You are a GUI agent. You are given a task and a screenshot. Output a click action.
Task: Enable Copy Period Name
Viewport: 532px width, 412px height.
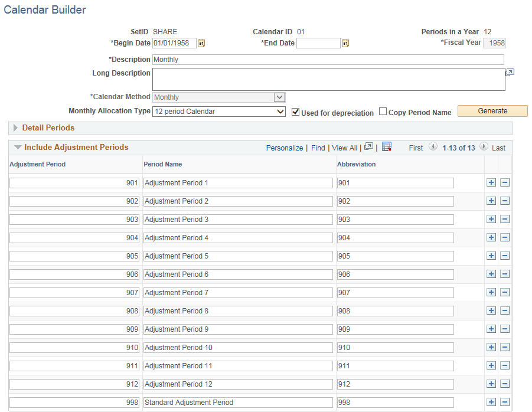tap(383, 112)
